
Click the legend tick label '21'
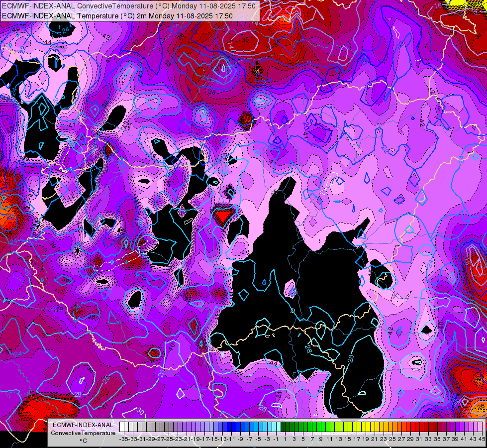pos(375,439)
